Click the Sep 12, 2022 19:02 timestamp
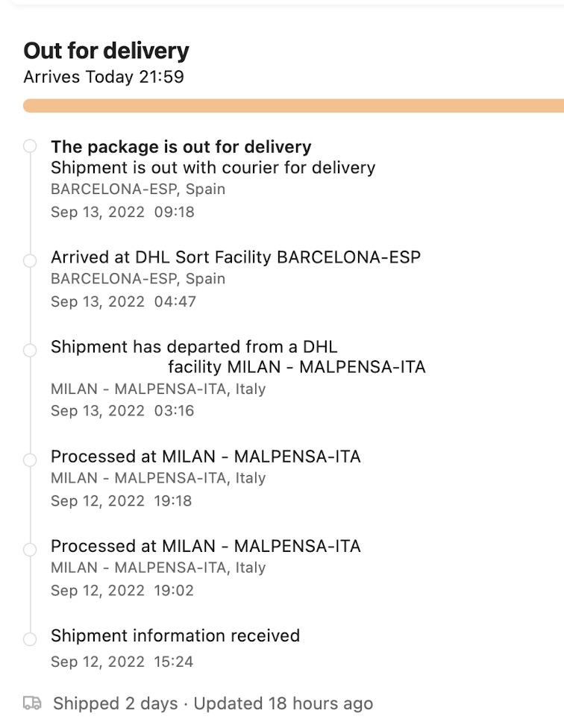The image size is (564, 728). click(x=122, y=591)
